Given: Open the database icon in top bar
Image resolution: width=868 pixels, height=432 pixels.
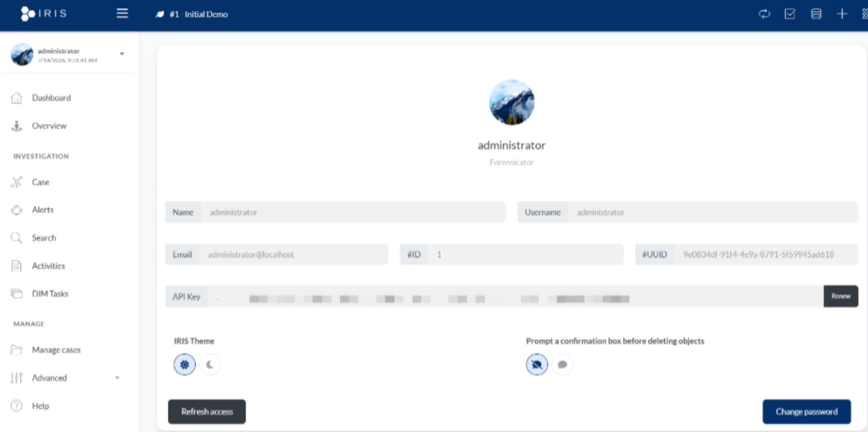Looking at the screenshot, I should tap(816, 14).
